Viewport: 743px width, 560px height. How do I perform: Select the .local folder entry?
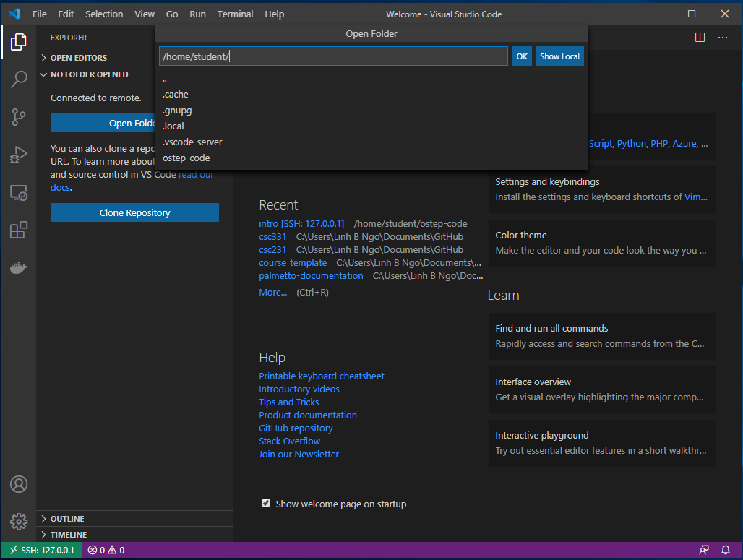tap(371, 126)
